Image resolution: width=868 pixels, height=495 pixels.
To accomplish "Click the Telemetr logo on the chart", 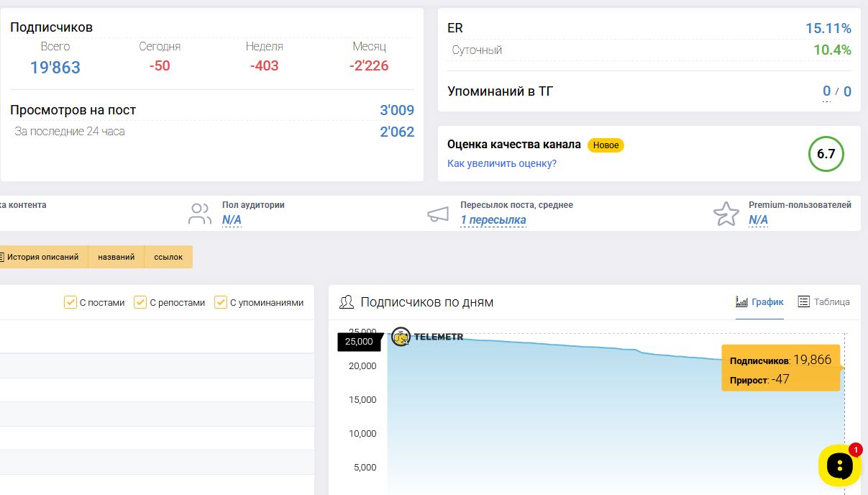I will [428, 336].
